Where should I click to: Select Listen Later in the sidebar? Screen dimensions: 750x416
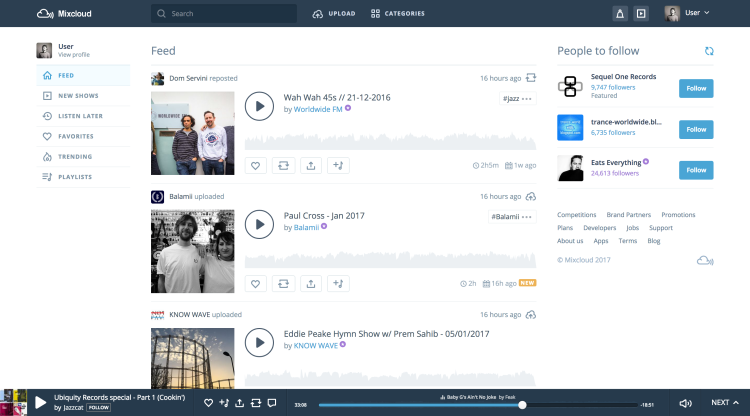pyautogui.click(x=83, y=116)
